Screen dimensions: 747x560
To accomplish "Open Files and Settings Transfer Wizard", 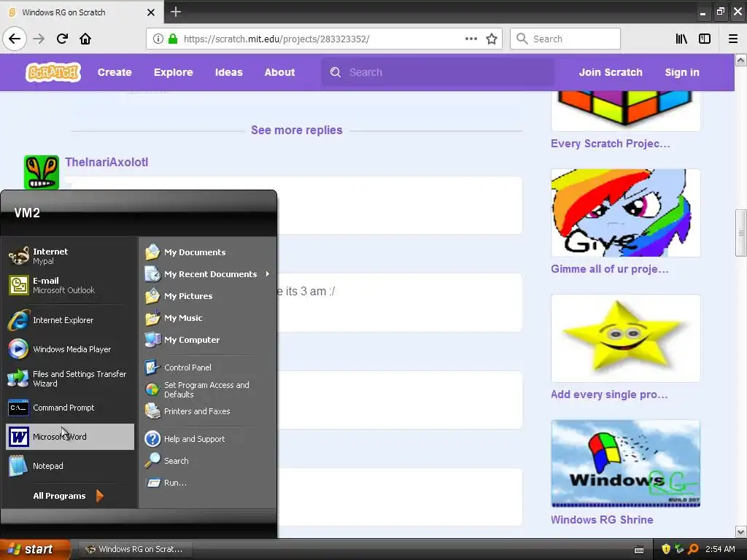I will 69,378.
